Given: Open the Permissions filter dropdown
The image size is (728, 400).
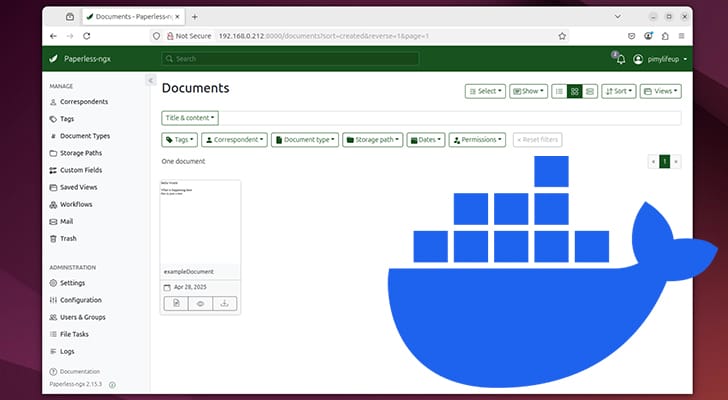Looking at the screenshot, I should pos(477,140).
